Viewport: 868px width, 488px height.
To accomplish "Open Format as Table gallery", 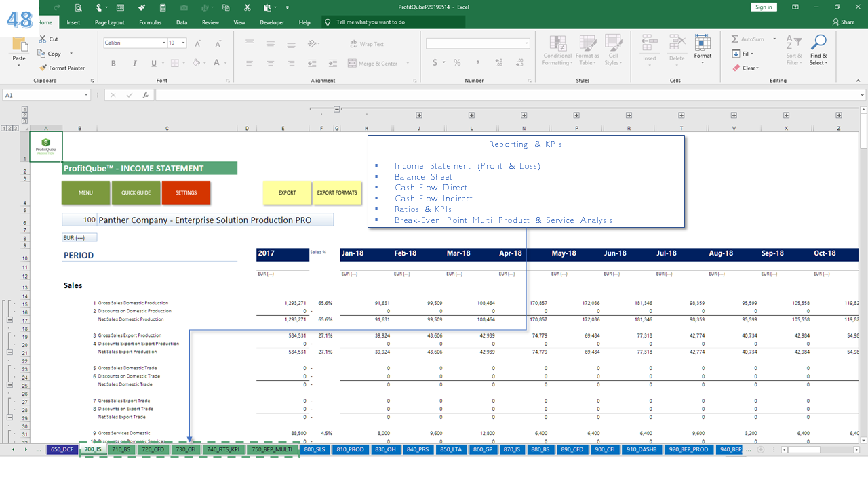I will 587,51.
